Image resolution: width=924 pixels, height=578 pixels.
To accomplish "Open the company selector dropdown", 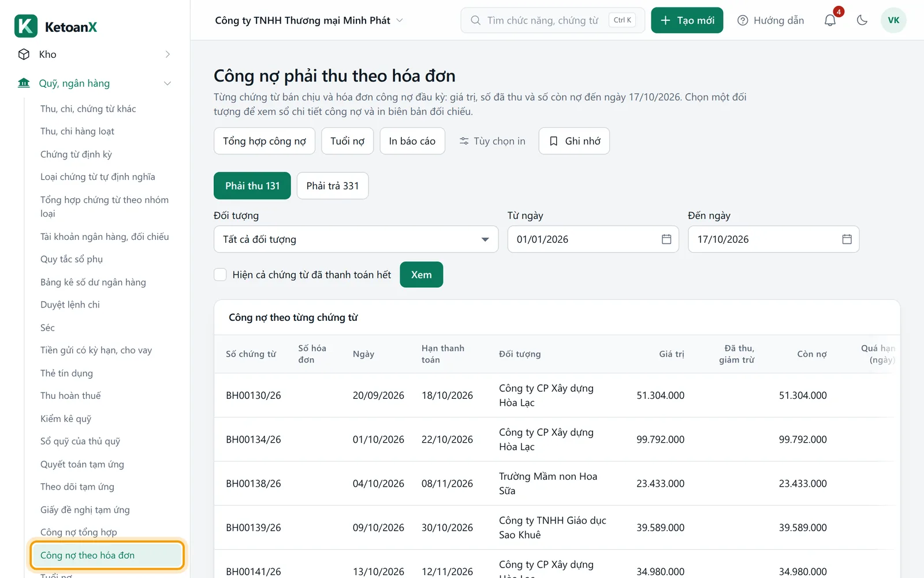I will coord(309,20).
